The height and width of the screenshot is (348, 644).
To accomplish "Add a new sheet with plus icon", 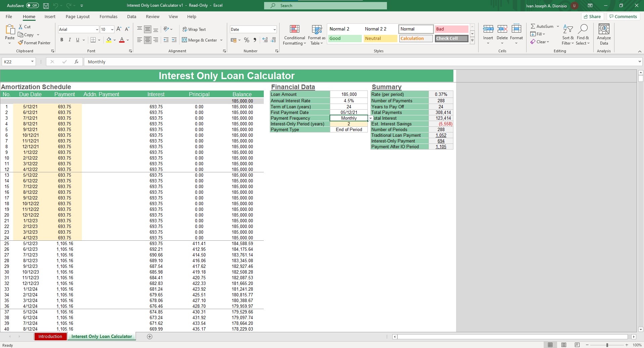I will [x=150, y=337].
